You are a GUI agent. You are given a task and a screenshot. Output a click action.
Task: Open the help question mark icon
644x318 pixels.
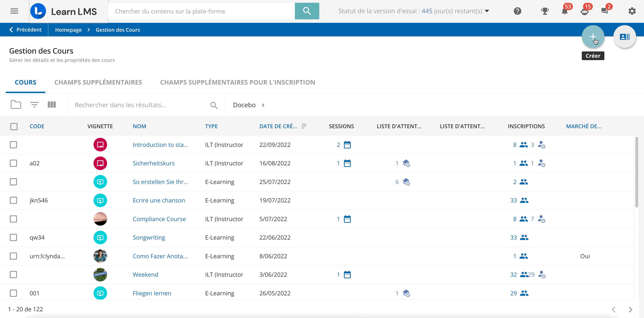click(x=517, y=11)
